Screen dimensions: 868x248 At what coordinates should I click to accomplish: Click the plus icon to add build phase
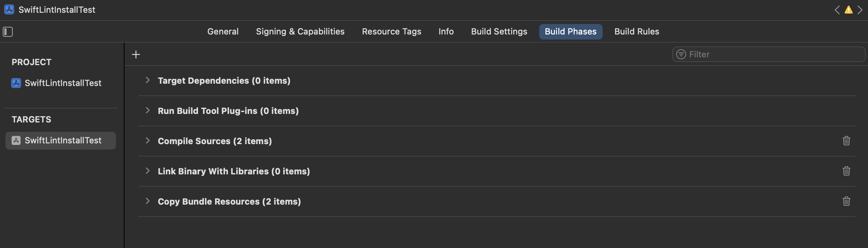click(136, 55)
